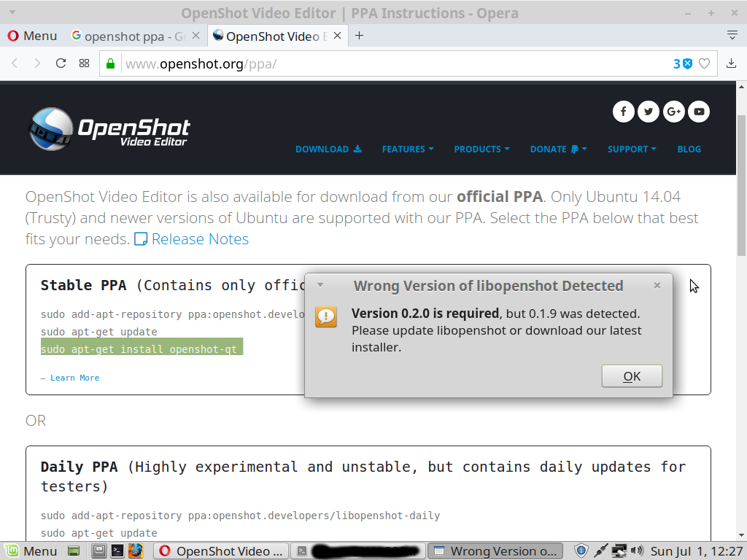Open the volume tray icon
The height and width of the screenshot is (560, 747).
(x=637, y=551)
